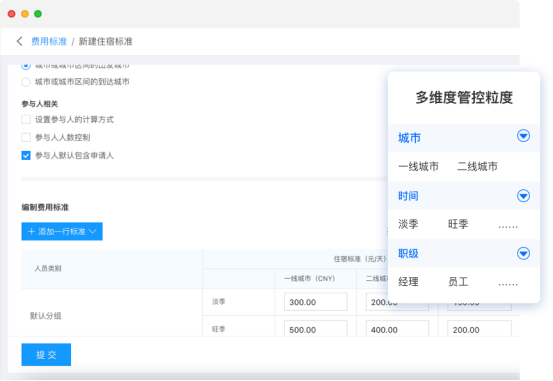The image size is (553, 381).
Task: Click the back arrow icon
Action: [x=19, y=41]
